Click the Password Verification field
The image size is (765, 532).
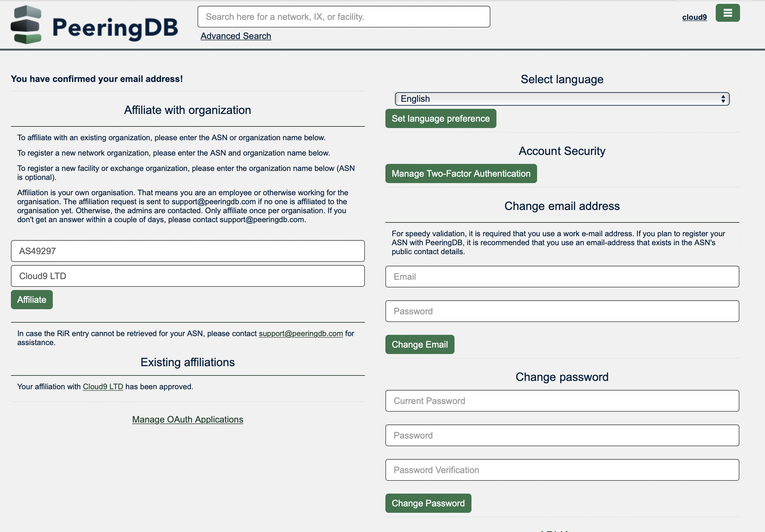pyautogui.click(x=562, y=470)
